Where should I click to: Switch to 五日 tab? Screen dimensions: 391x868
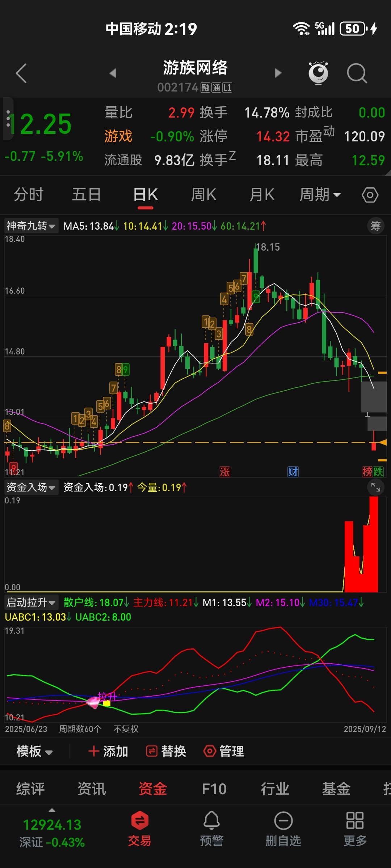pos(87,195)
